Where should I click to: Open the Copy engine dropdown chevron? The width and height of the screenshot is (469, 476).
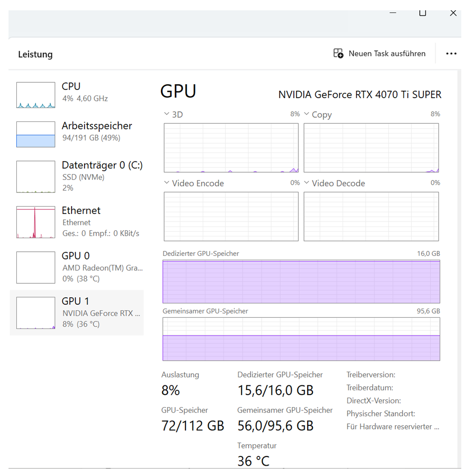coord(307,114)
